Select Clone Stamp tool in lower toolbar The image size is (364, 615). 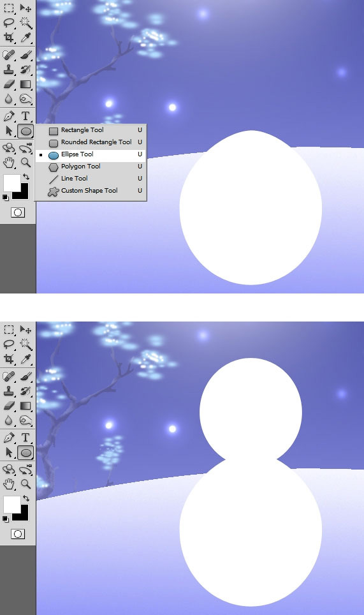click(x=9, y=392)
